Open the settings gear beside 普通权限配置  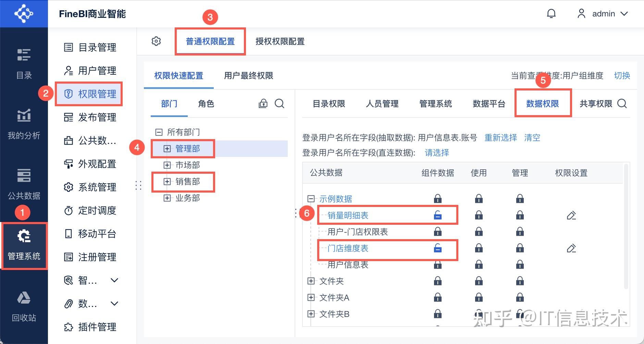click(x=156, y=41)
